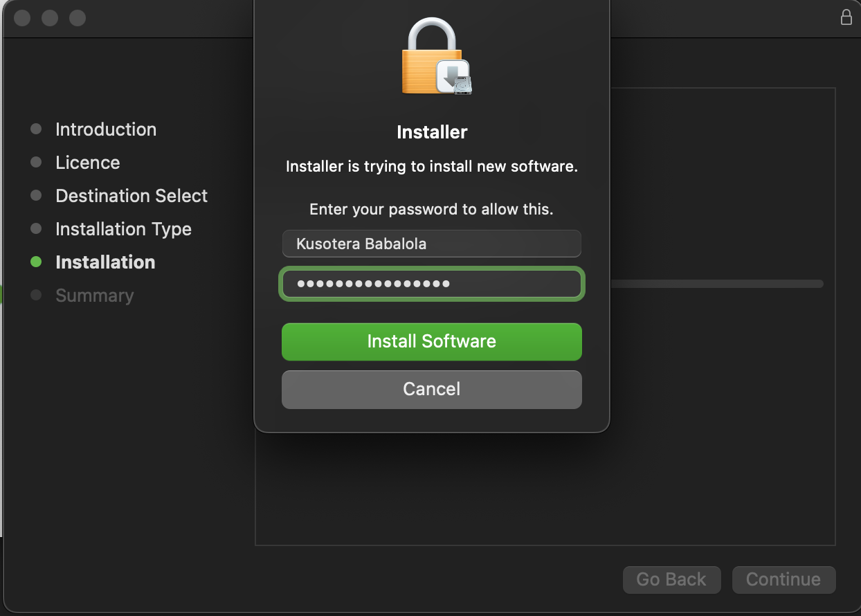The width and height of the screenshot is (861, 616).
Task: Select the Licence step in sidebar
Action: click(x=87, y=163)
